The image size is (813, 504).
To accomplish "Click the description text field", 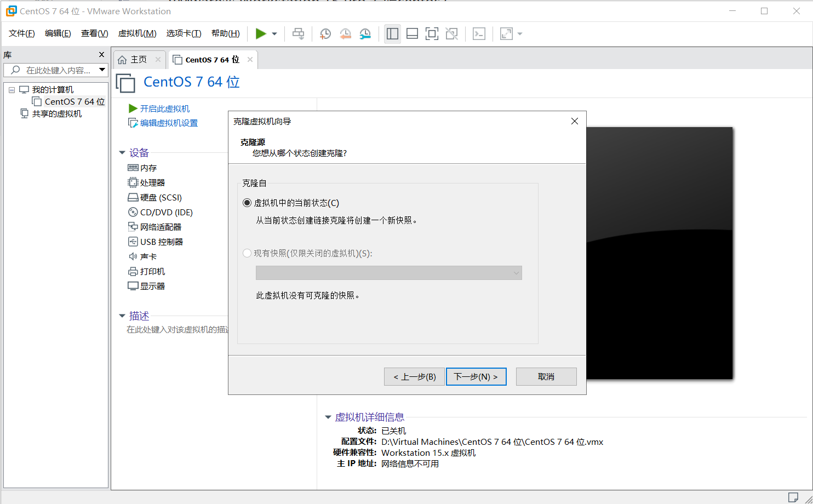I will click(178, 330).
